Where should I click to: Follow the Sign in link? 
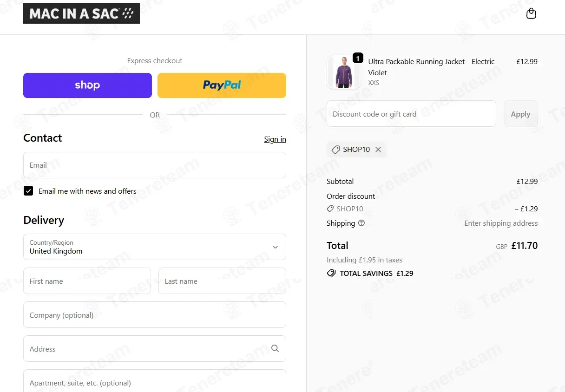tap(275, 139)
